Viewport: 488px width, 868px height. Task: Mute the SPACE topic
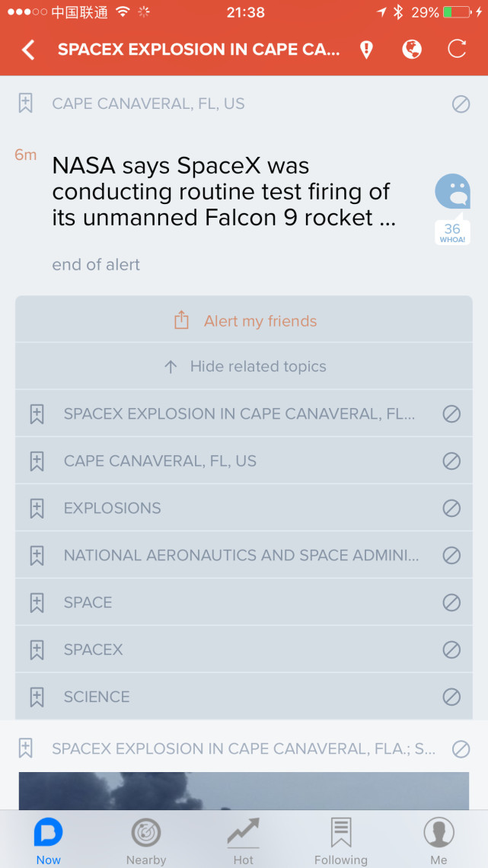[451, 602]
